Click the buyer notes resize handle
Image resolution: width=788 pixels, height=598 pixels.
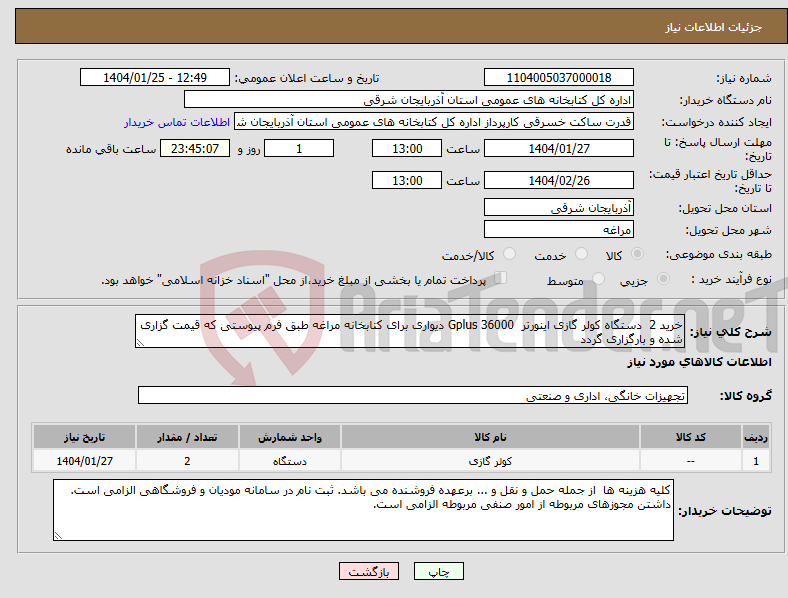(x=58, y=536)
